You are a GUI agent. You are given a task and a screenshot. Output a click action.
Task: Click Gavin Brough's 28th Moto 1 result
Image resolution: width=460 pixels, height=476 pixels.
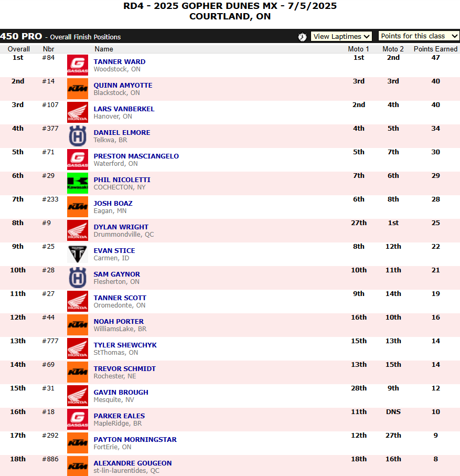359,388
